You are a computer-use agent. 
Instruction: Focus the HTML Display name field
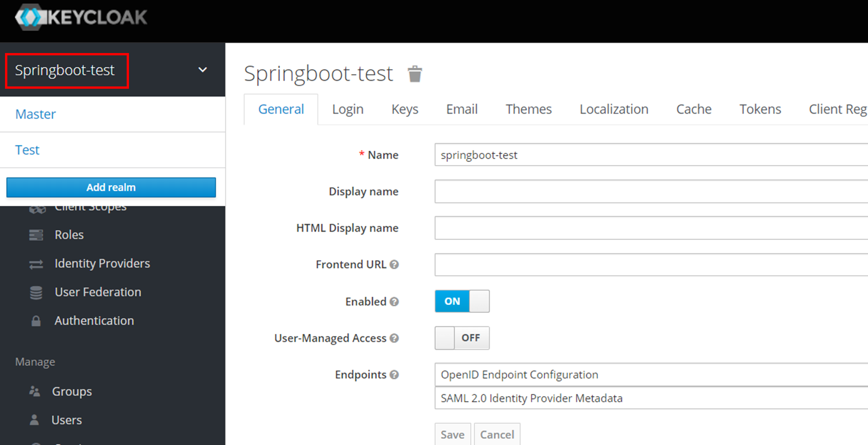(651, 228)
